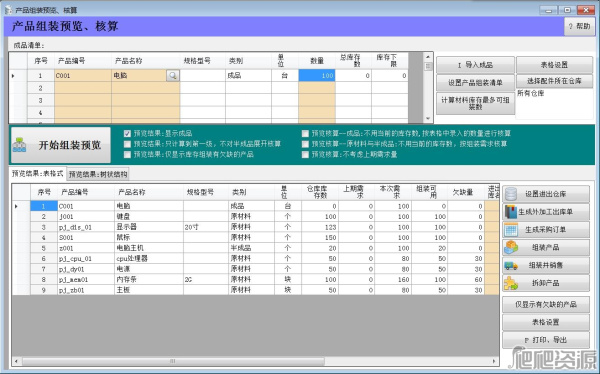Click the application icon in title bar
600x374 pixels.
(8, 10)
